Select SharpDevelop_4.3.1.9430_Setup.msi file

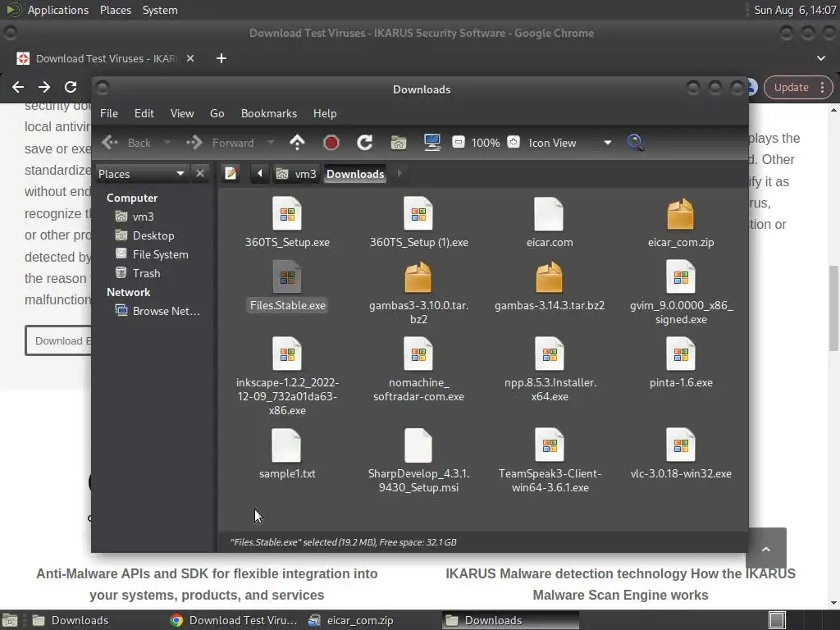(x=418, y=461)
